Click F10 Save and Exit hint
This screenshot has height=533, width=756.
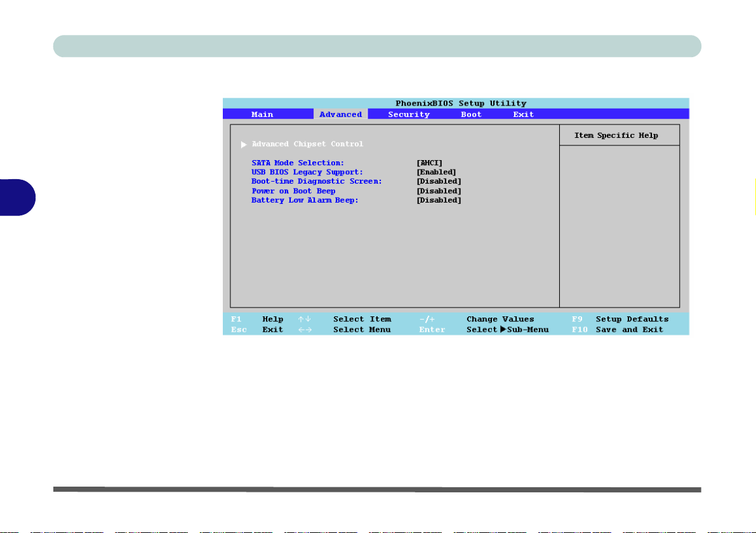point(618,330)
